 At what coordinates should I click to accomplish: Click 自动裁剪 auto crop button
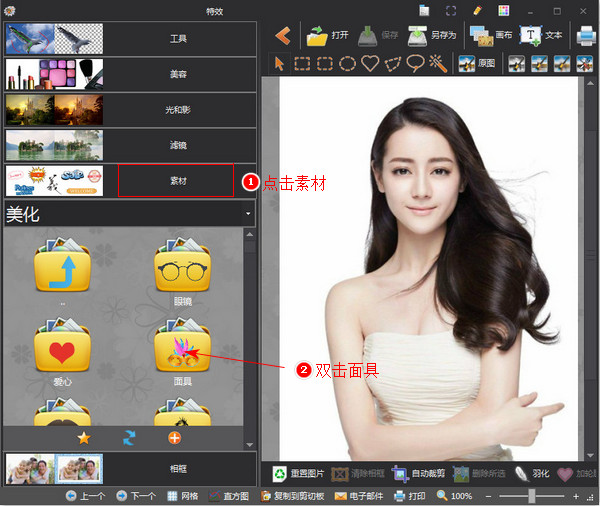tap(418, 474)
